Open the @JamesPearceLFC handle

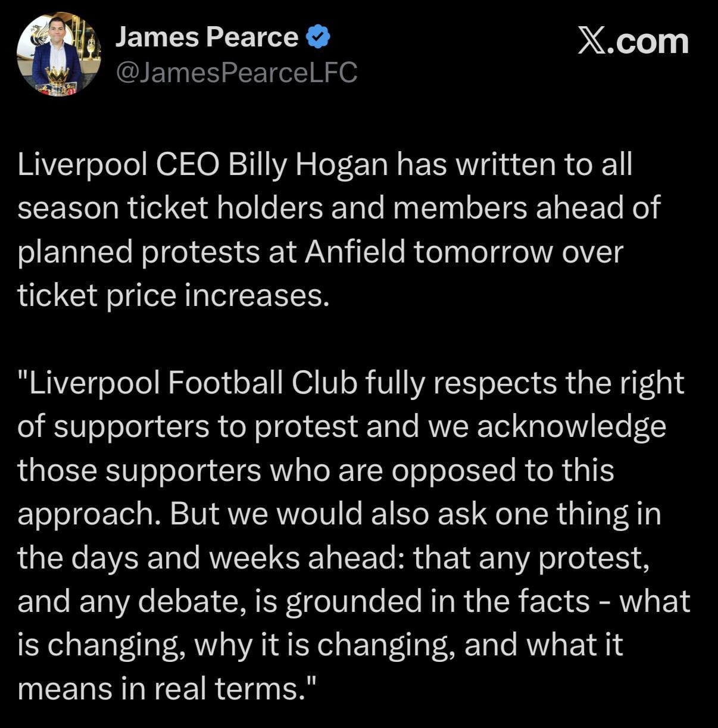click(x=236, y=73)
